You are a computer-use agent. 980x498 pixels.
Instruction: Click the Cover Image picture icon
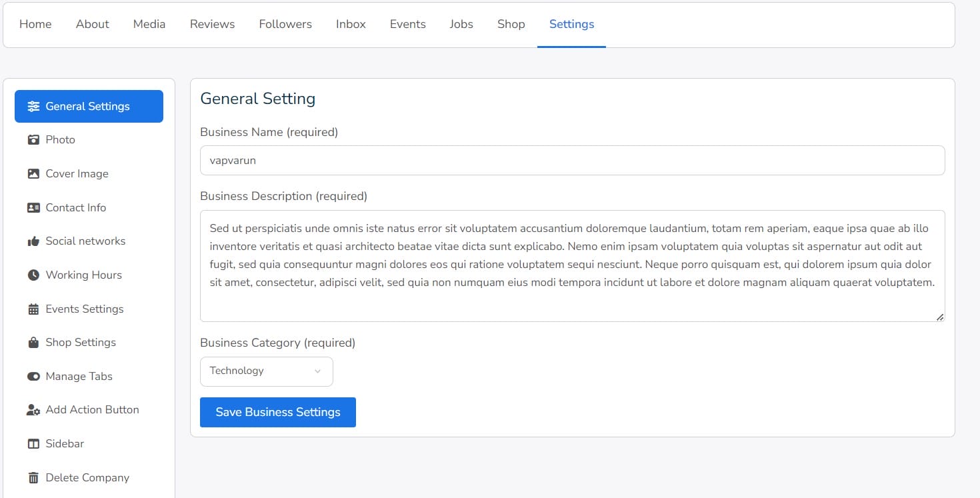click(x=33, y=174)
